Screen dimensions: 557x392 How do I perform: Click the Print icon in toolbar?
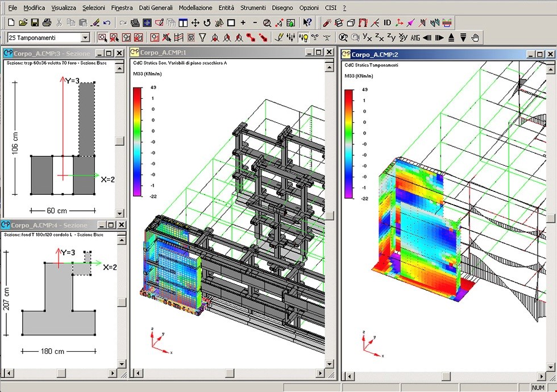click(47, 23)
